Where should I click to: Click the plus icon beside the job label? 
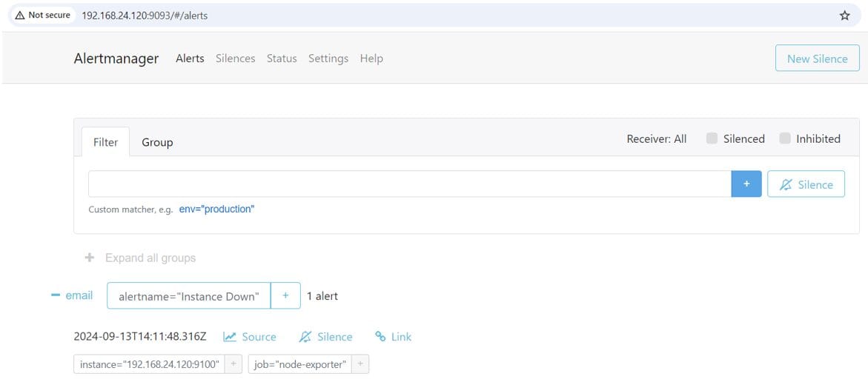[360, 364]
